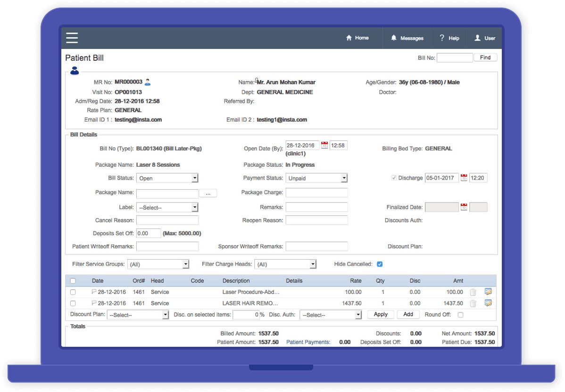Viewport: 565px width, 392px height.
Task: Click trash icon for LASER HAIR REMO row
Action: (473, 303)
